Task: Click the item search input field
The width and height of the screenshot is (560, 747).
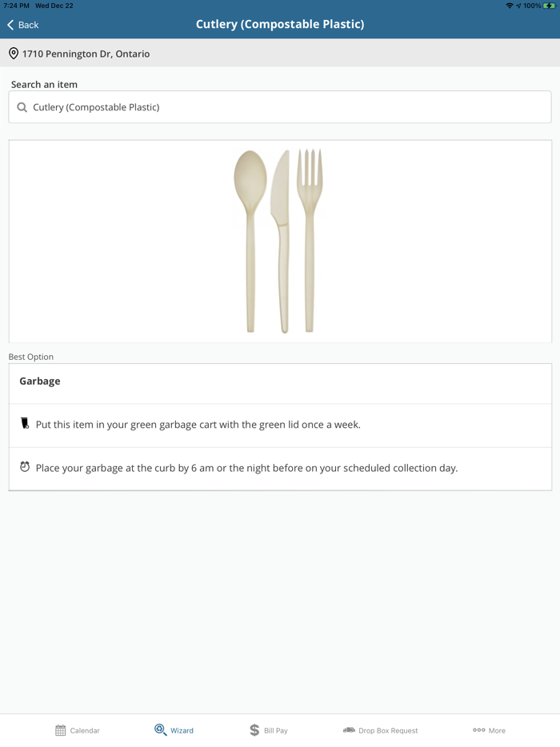Action: pyautogui.click(x=280, y=107)
